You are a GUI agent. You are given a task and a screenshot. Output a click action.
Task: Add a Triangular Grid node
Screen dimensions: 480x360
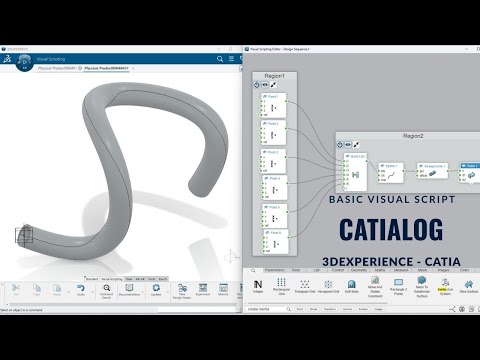305,284
